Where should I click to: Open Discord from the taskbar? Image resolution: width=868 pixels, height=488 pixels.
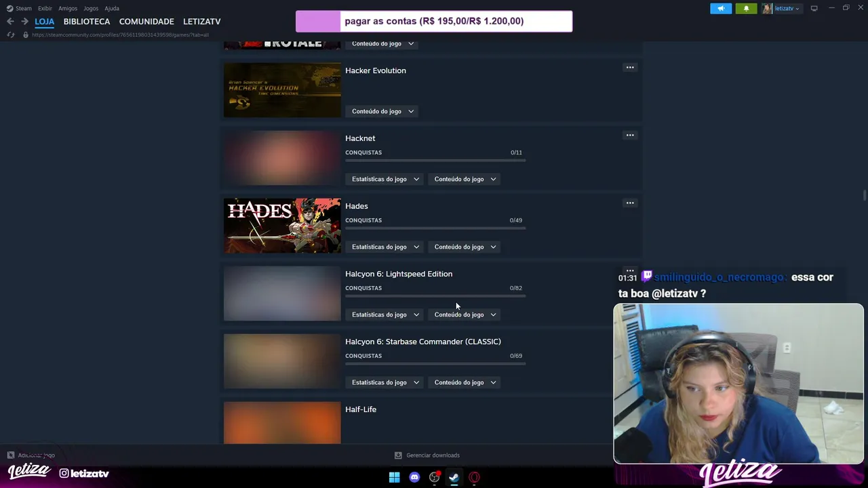coord(414,477)
